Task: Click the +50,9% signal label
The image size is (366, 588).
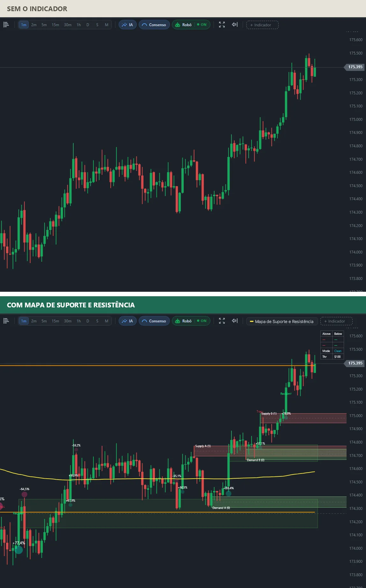Action: pos(73,475)
